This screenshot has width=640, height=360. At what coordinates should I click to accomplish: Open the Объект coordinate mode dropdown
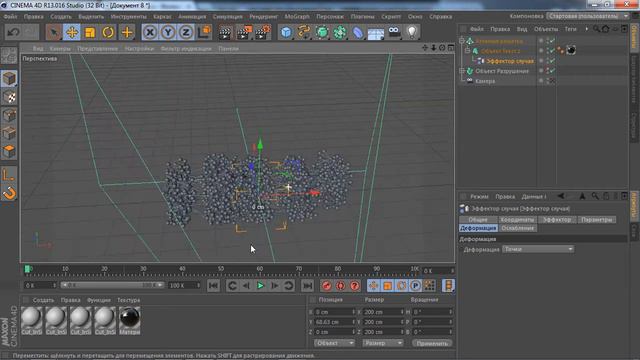(334, 343)
